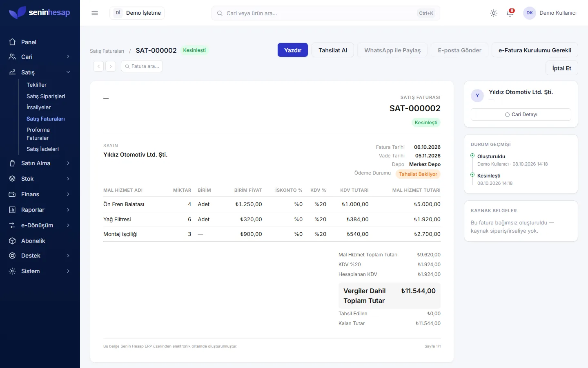Viewport: 588px width, 368px height.
Task: Focus the Cari veya ürün ara search box
Action: 326,13
